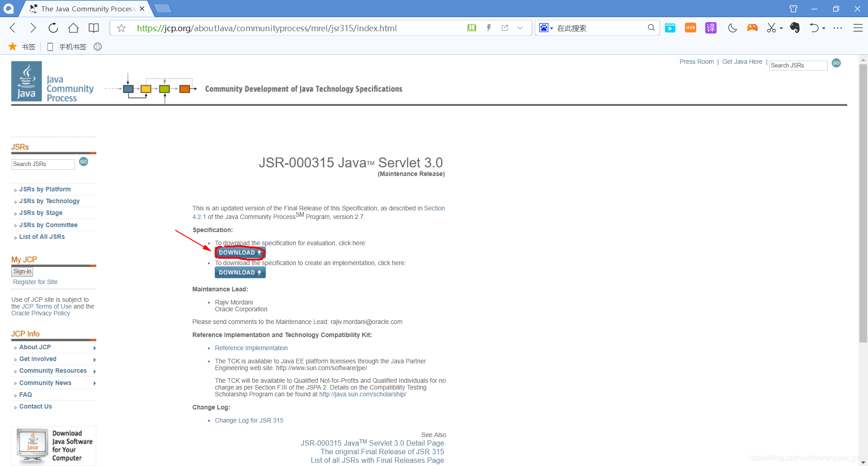This screenshot has height=466, width=868.
Task: Click DOWNLOAD for evaluation specification
Action: coord(240,252)
